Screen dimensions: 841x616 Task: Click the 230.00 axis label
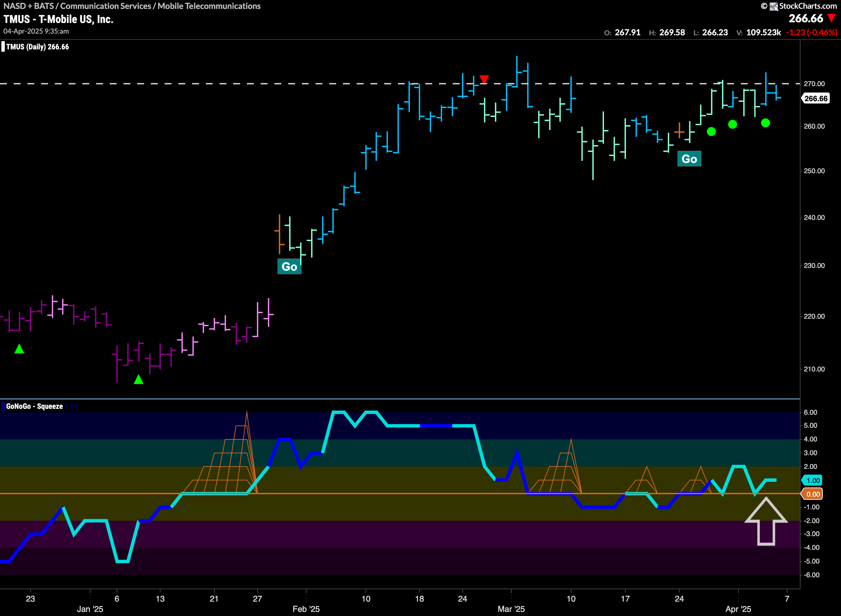(814, 266)
